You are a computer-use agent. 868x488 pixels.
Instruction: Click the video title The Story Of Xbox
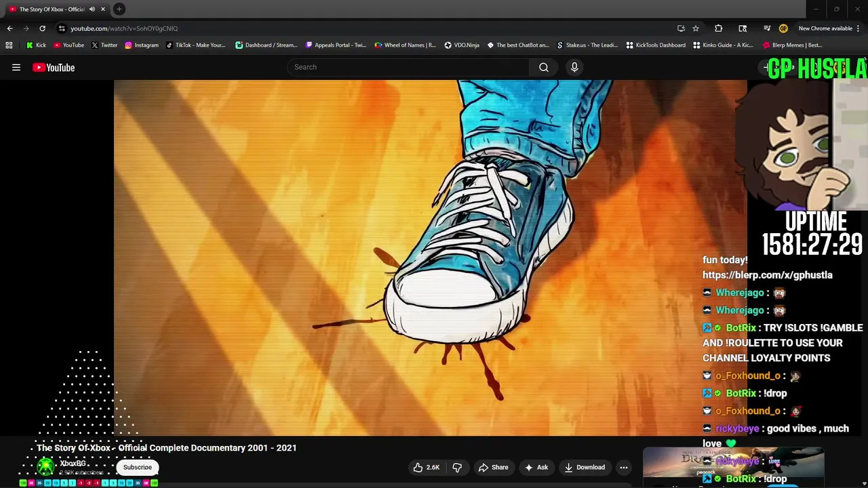[x=167, y=448]
